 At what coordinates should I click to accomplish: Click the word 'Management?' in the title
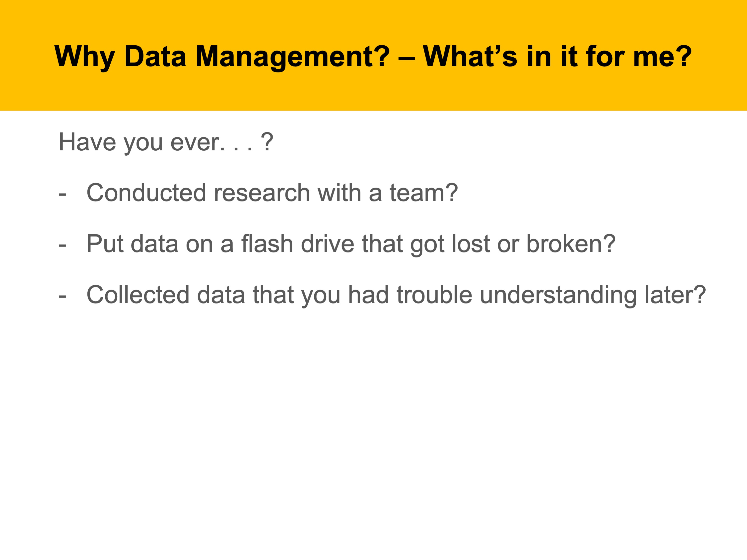[292, 56]
